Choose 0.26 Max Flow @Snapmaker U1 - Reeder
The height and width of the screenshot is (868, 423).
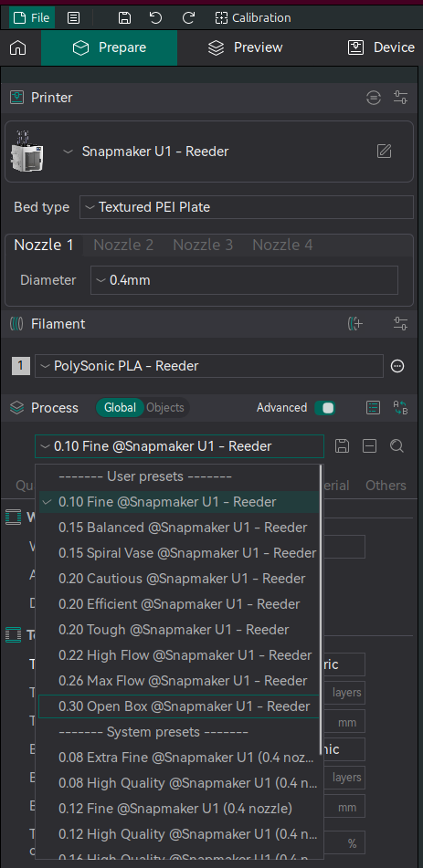pos(178,680)
